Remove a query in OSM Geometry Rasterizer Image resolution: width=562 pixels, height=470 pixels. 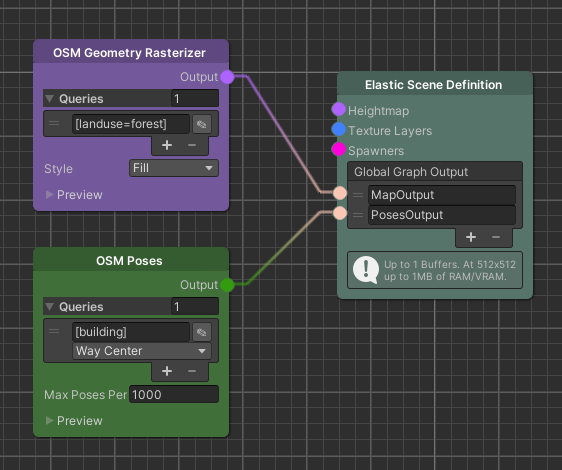[192, 145]
